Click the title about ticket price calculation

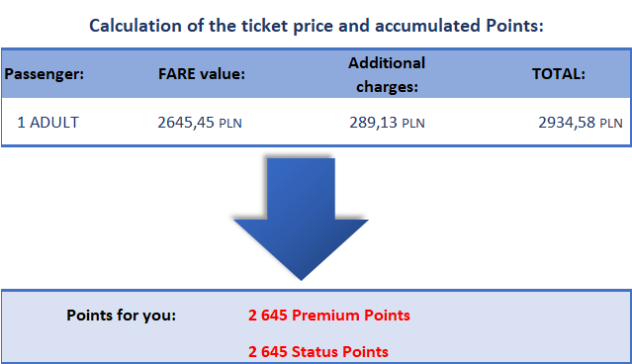coord(316,26)
